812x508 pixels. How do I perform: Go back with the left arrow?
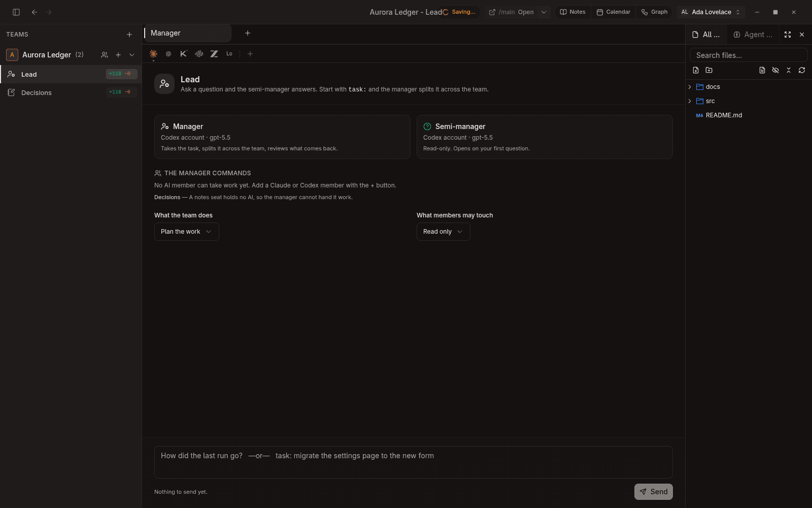35,12
